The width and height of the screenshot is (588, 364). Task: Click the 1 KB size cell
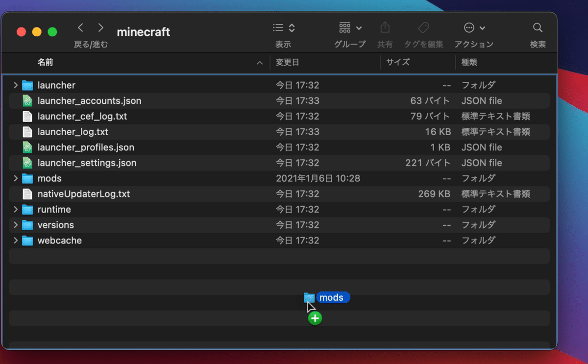click(441, 147)
